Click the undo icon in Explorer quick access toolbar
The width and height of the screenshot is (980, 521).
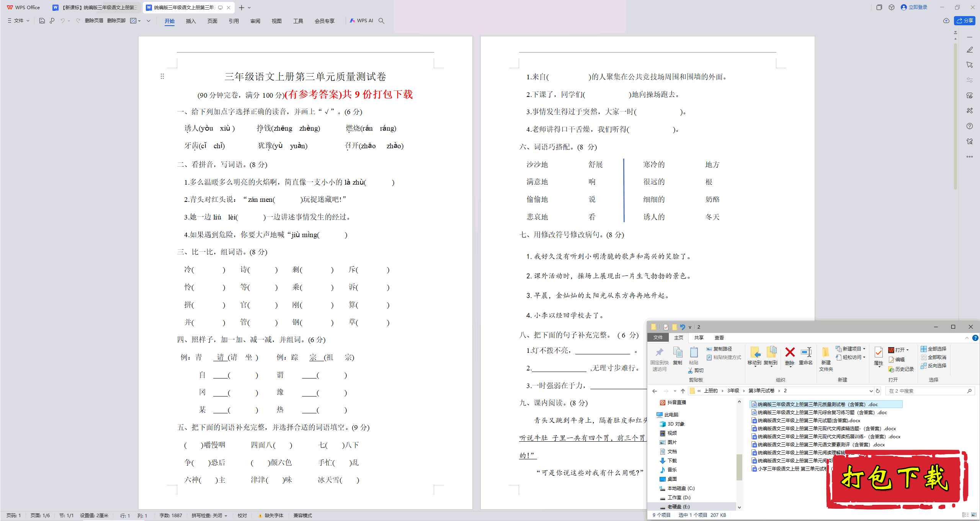[682, 327]
